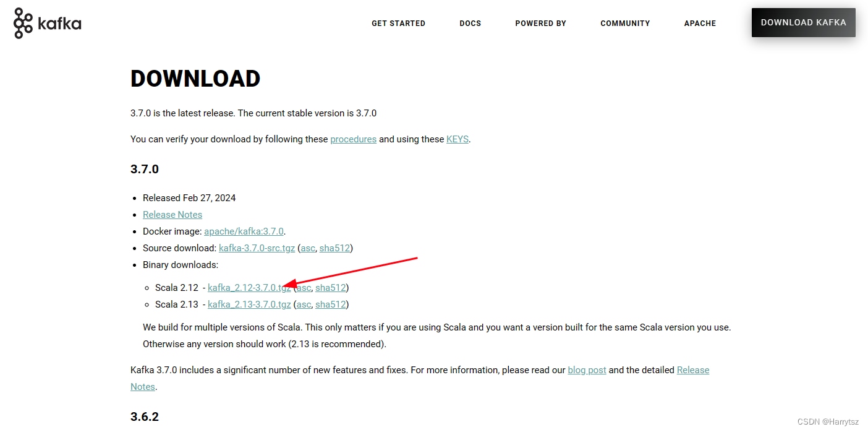This screenshot has width=868, height=432.
Task: Open the APACHE menu
Action: [x=700, y=24]
